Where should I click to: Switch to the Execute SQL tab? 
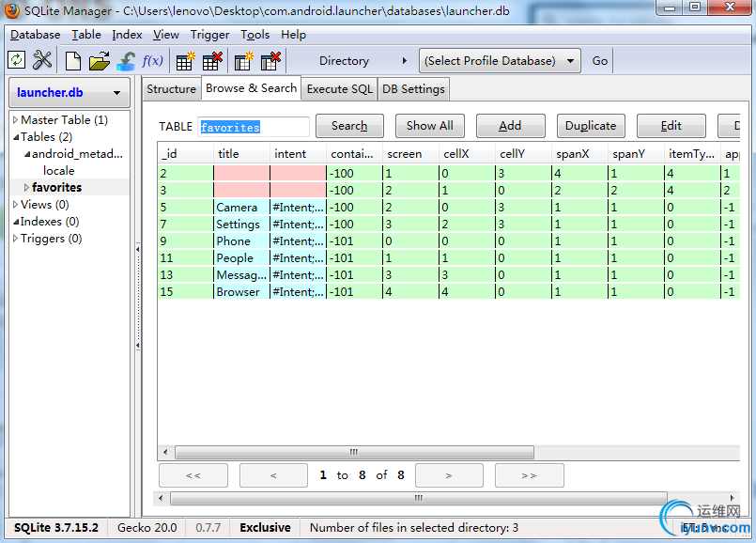(x=339, y=89)
